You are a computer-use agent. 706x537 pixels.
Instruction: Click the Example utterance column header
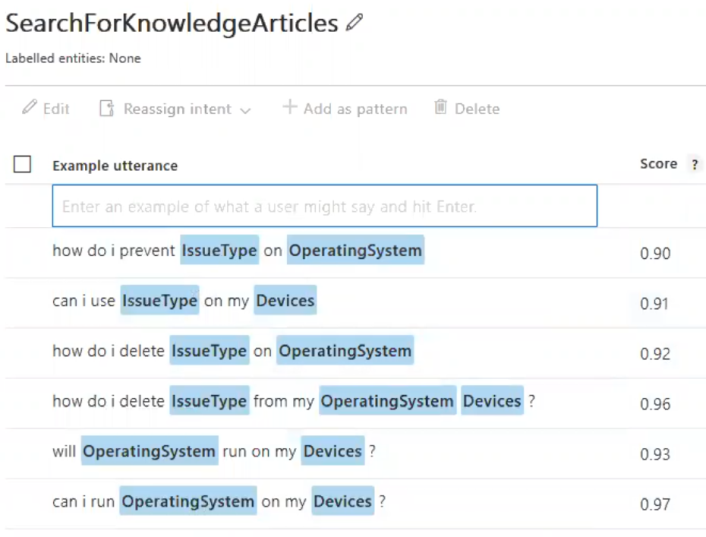pos(115,166)
